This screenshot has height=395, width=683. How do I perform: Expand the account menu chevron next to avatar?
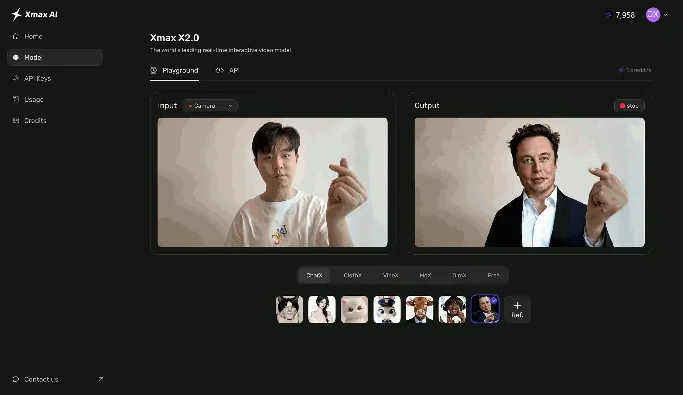665,15
